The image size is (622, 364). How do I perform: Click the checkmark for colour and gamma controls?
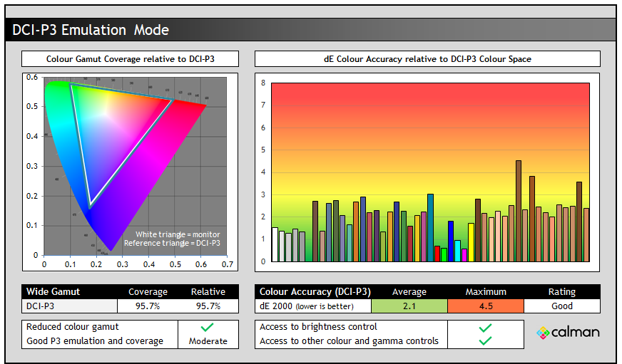point(485,340)
